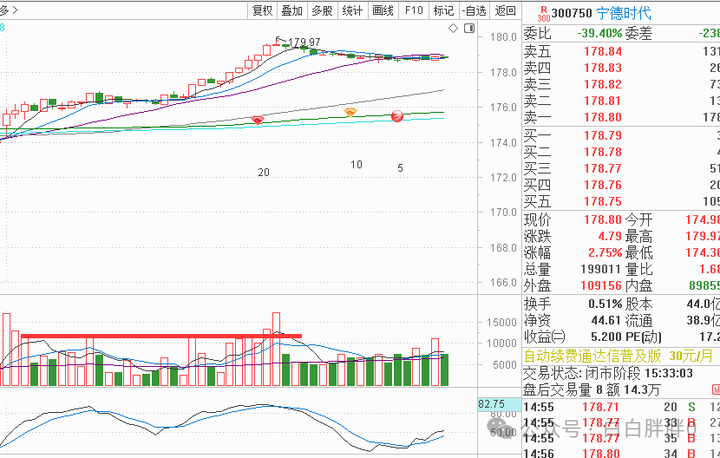Viewport: 720px width, 458px height.
Task: Click the 换手 value 0.51%
Action: tap(605, 304)
